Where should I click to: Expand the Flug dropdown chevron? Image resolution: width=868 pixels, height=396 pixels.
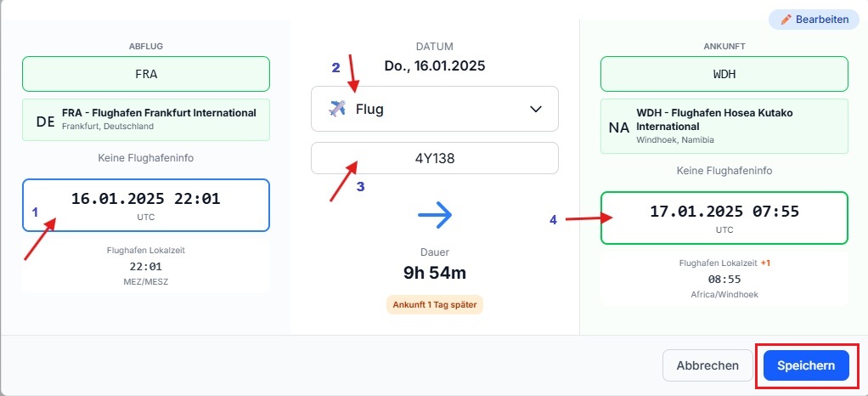tap(535, 109)
